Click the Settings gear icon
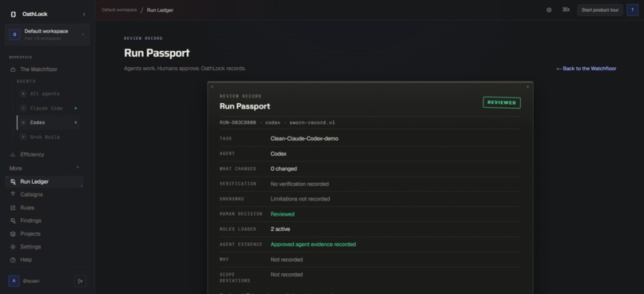The image size is (644, 294). [x=13, y=247]
